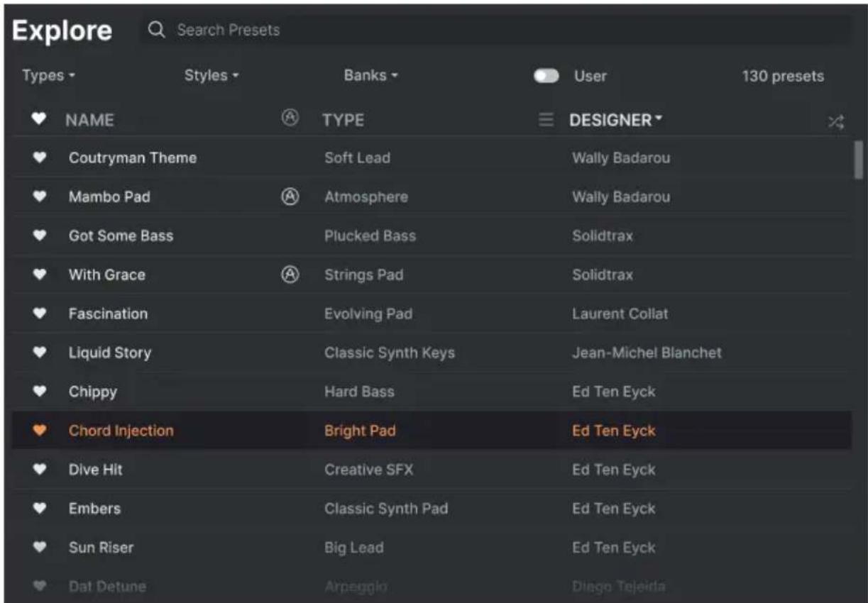
Task: Toggle the heart for Sun Riser
Action: click(x=40, y=548)
